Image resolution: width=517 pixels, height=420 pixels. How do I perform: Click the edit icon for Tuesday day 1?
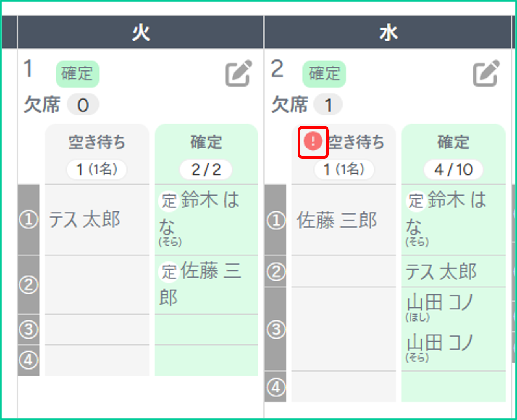[238, 73]
